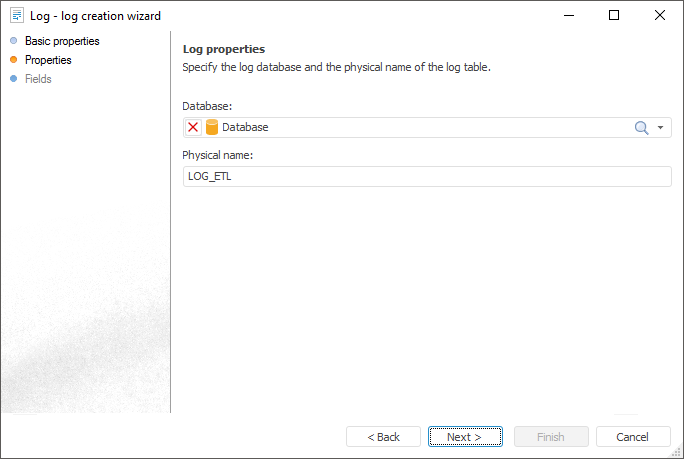The image size is (684, 459).
Task: Open database search via the magnifier icon
Action: coord(642,128)
